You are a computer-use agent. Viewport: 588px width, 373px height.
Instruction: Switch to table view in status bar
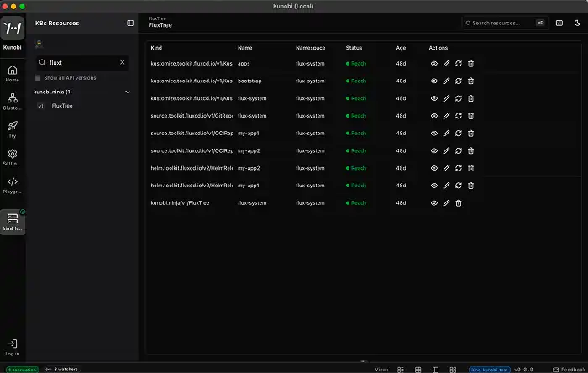tap(417, 370)
